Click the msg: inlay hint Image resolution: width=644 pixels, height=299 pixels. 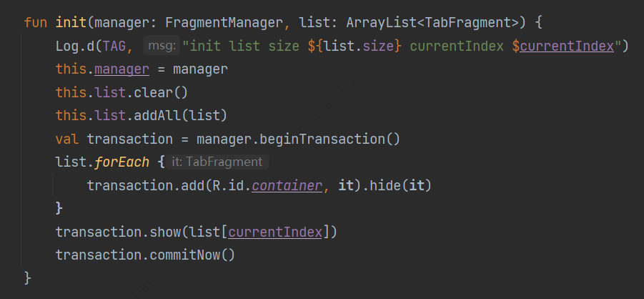(x=160, y=46)
